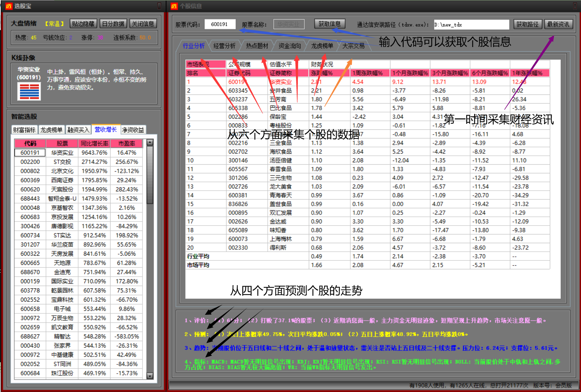Click the 3个月涨跌幅% column header
This screenshot has height=392, width=581.
(450, 73)
